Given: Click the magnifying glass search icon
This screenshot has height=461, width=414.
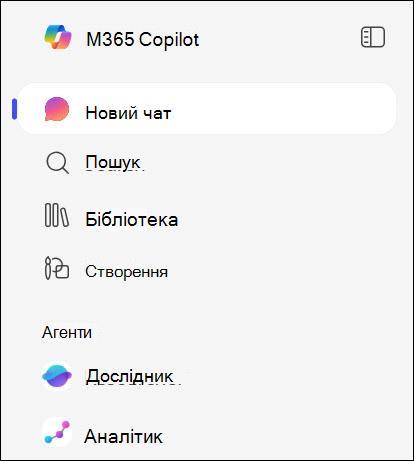Looking at the screenshot, I should click(57, 163).
